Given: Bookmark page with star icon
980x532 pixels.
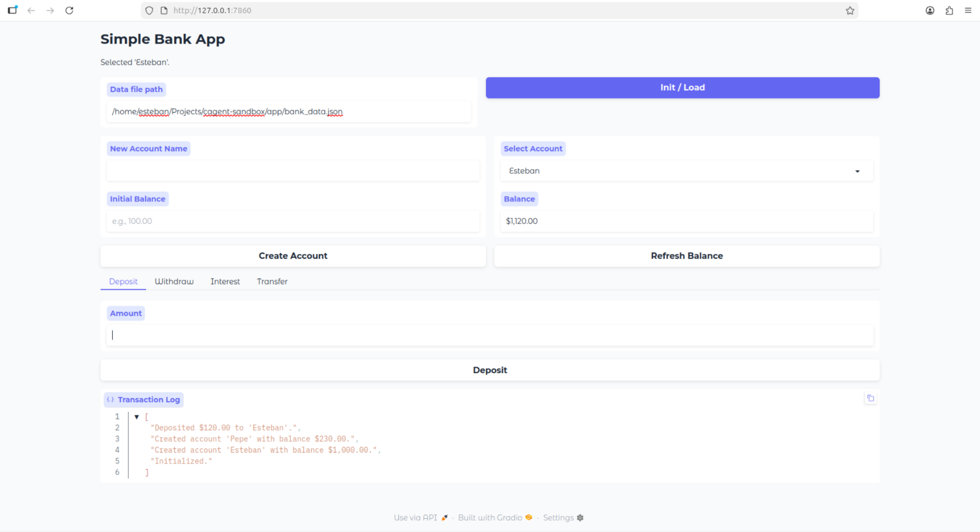Looking at the screenshot, I should pos(850,10).
